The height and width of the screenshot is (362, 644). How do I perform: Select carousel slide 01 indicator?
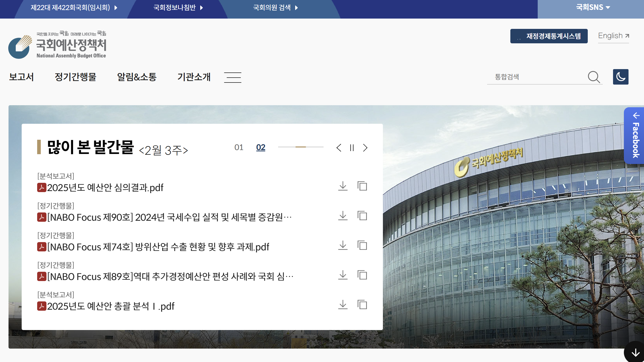[239, 147]
